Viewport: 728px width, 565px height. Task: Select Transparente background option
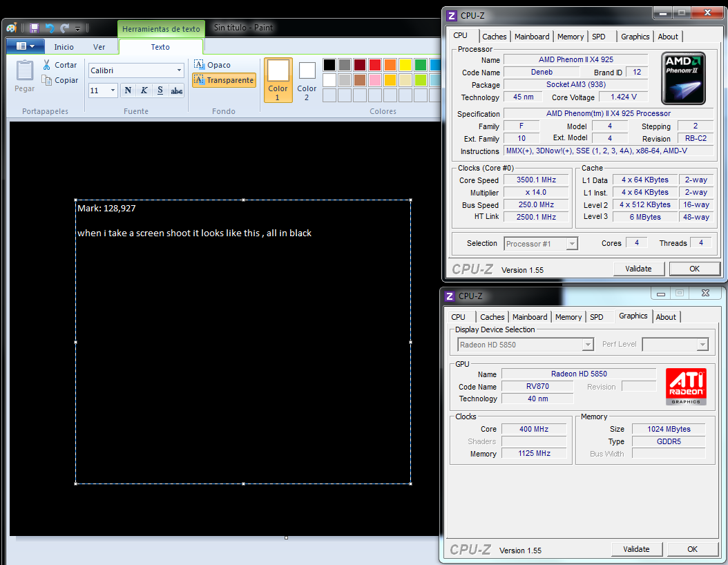(x=224, y=80)
